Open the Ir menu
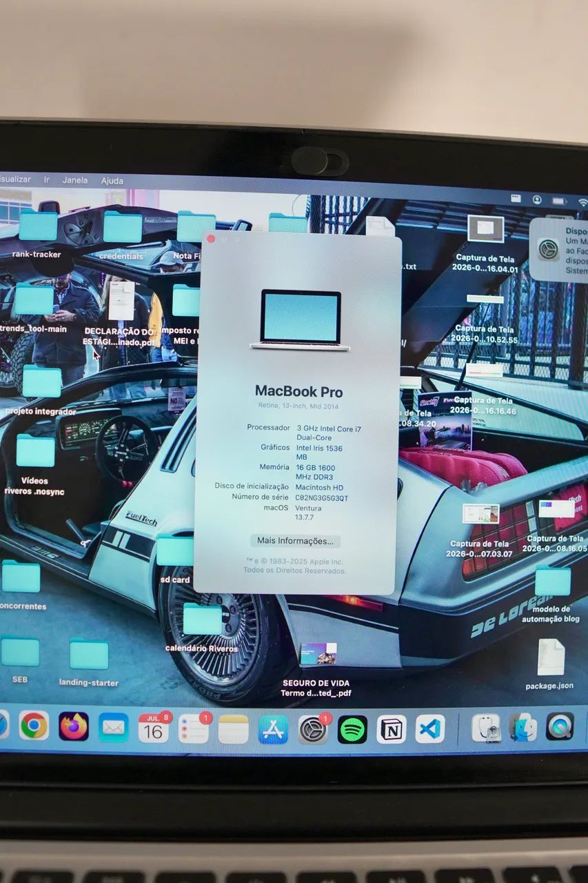This screenshot has width=588, height=883. point(47,179)
